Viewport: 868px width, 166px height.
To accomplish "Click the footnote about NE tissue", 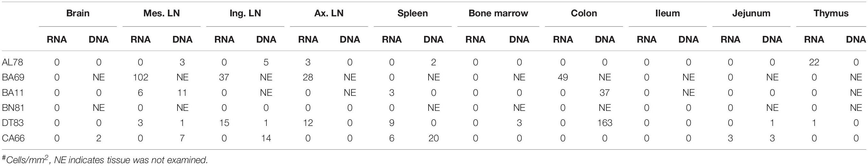I will [105, 159].
